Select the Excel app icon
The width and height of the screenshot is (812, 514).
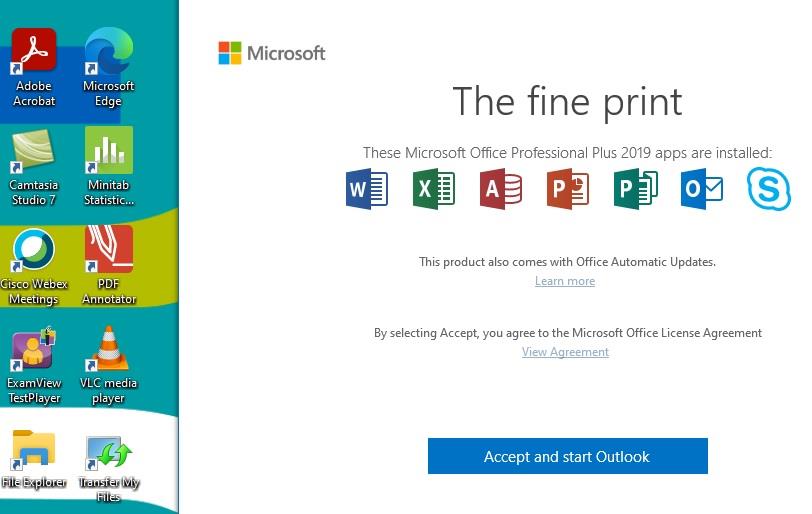click(434, 189)
